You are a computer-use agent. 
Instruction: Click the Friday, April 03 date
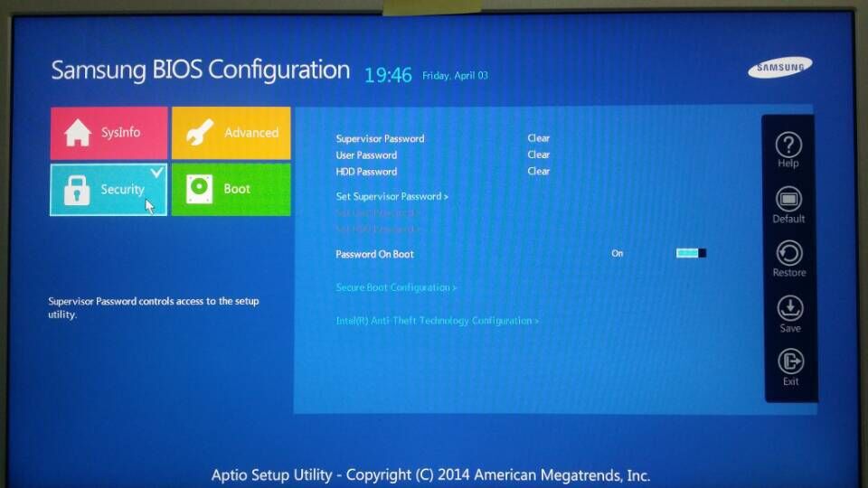(455, 76)
